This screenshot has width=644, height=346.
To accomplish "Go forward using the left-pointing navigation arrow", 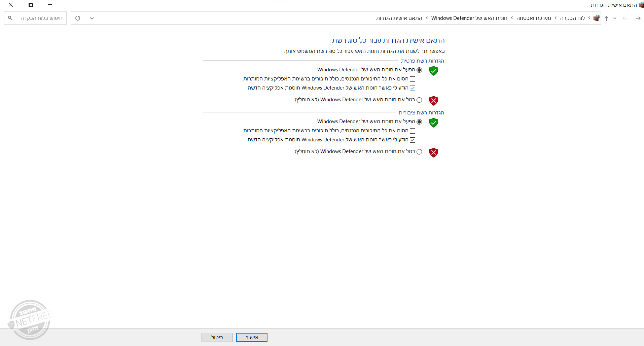I will tap(625, 18).
